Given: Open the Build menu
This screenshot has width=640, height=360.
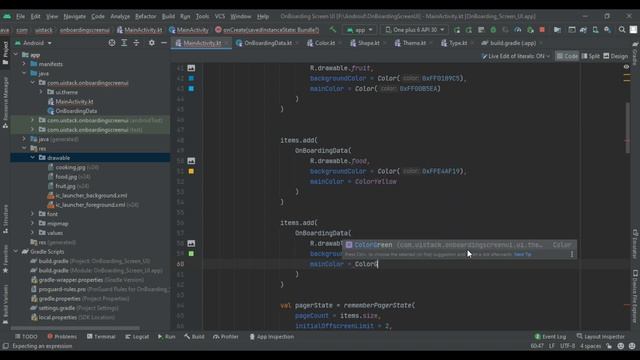Looking at the screenshot, I should [168, 16].
